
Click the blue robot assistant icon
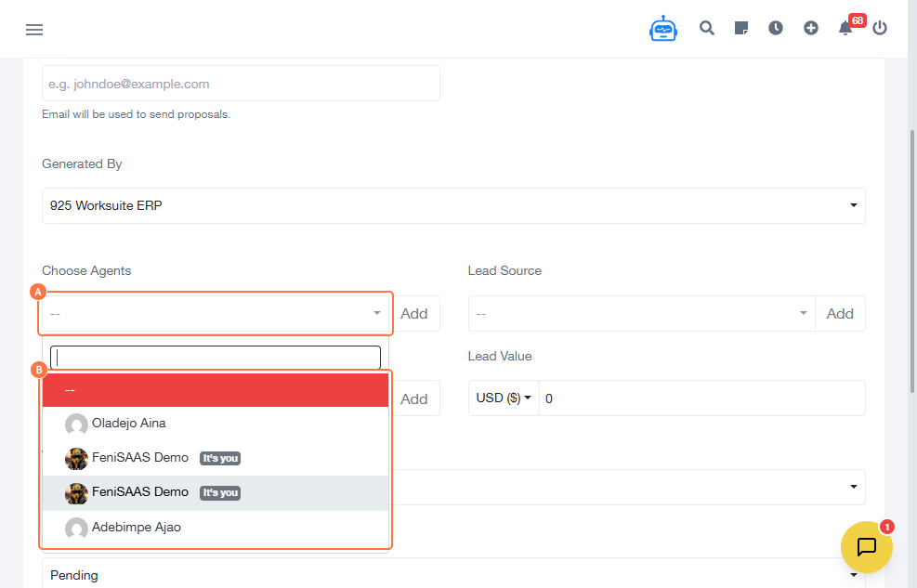coord(663,29)
